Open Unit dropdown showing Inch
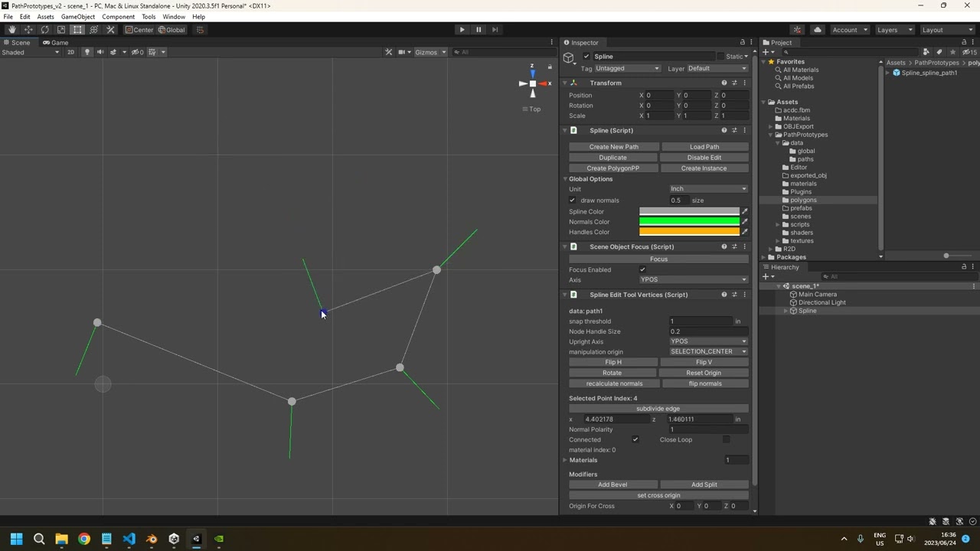This screenshot has width=980, height=551. tap(708, 189)
